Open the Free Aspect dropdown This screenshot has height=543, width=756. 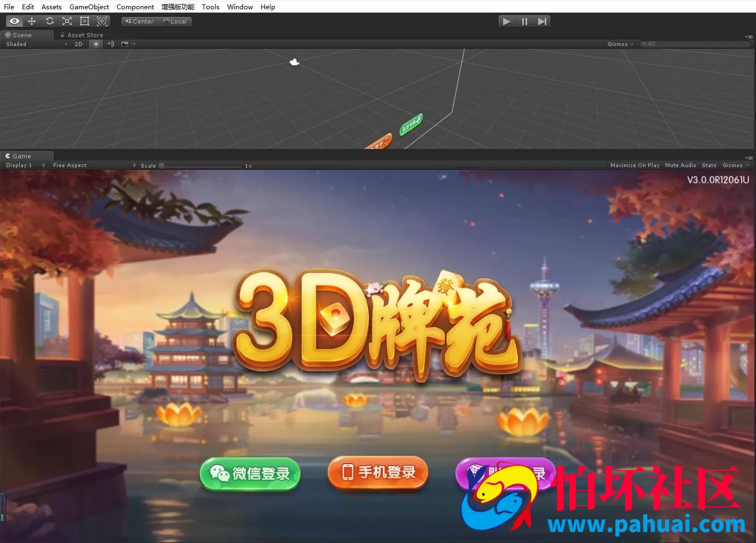[94, 165]
